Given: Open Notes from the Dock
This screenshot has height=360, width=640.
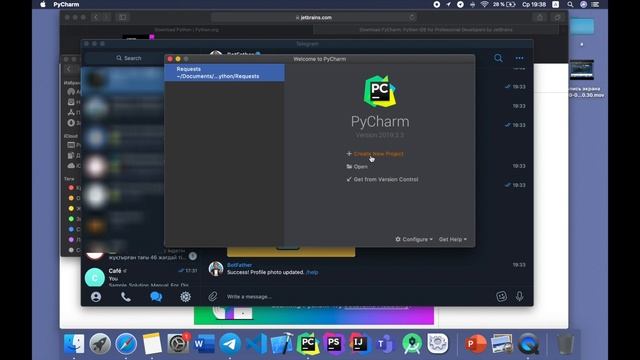Looking at the screenshot, I should point(152,344).
